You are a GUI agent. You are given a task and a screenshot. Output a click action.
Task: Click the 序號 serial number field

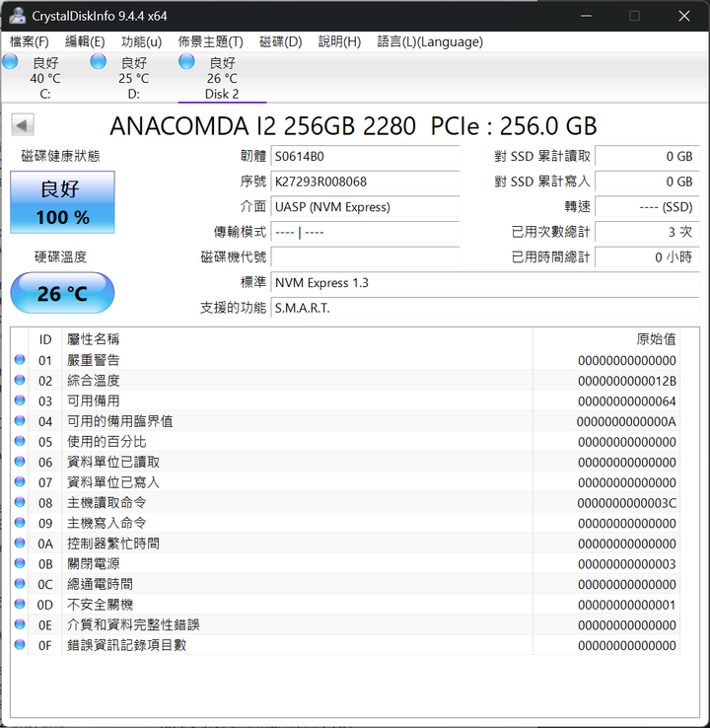(x=365, y=182)
